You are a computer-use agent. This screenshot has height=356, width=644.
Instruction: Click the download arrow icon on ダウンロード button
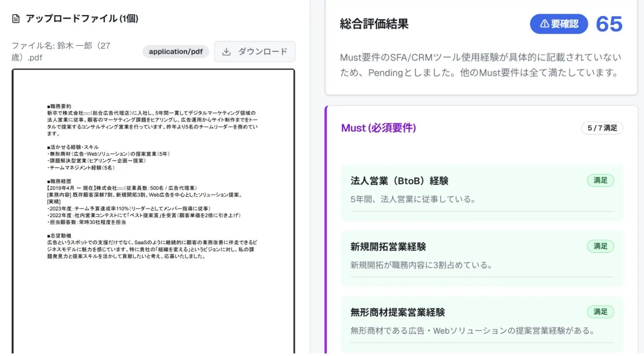(x=226, y=51)
